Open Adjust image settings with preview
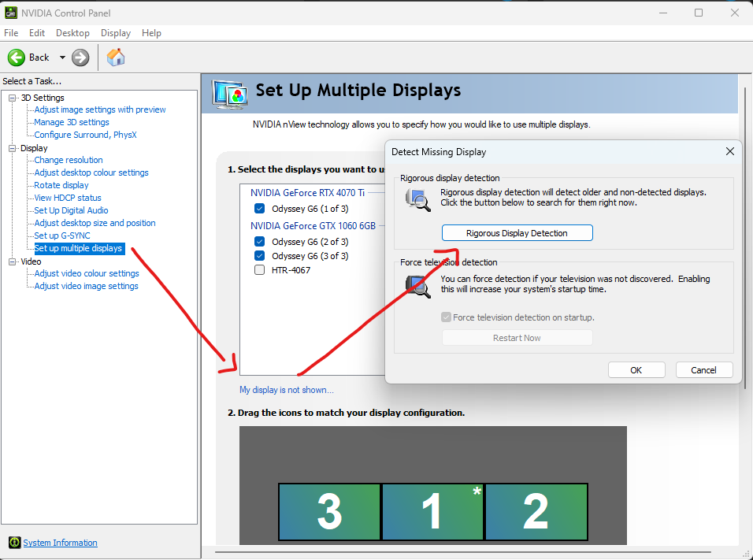The height and width of the screenshot is (560, 753). click(x=100, y=109)
